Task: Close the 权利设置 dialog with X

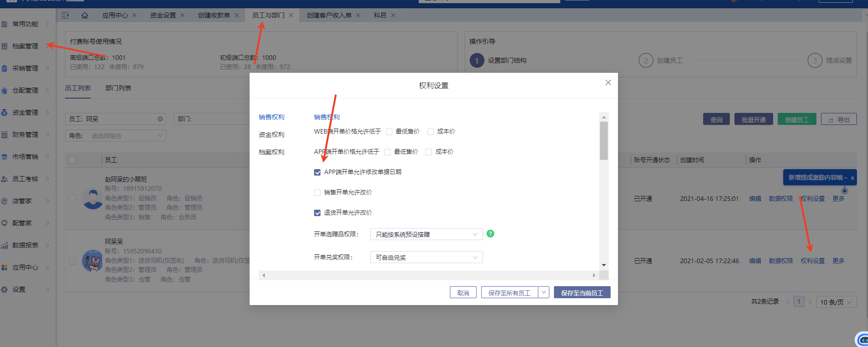Action: tap(608, 82)
